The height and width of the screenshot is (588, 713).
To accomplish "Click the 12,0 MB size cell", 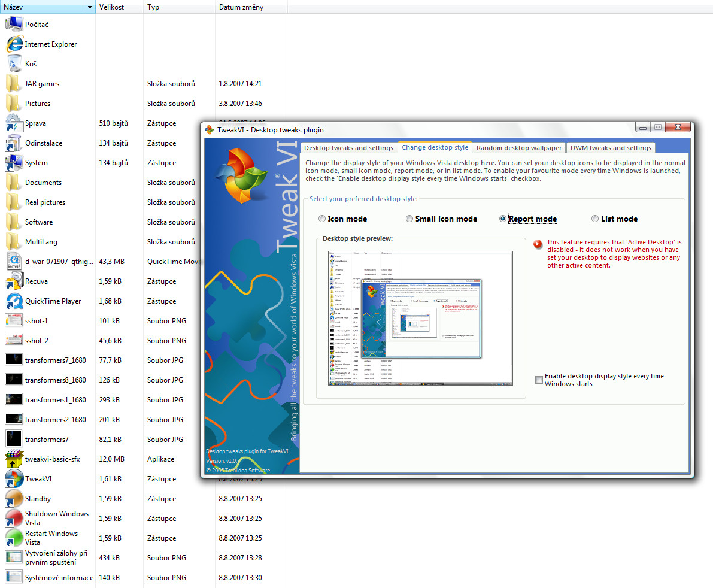I will [112, 459].
